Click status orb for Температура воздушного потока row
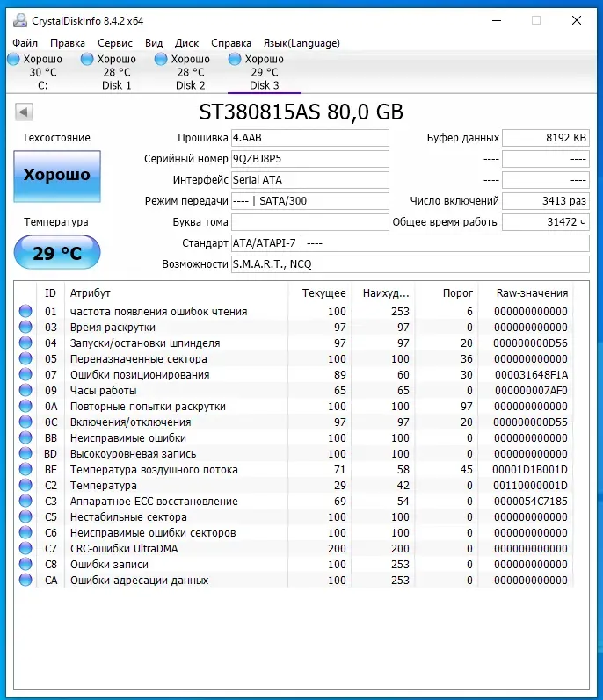603x700 pixels. pos(25,469)
